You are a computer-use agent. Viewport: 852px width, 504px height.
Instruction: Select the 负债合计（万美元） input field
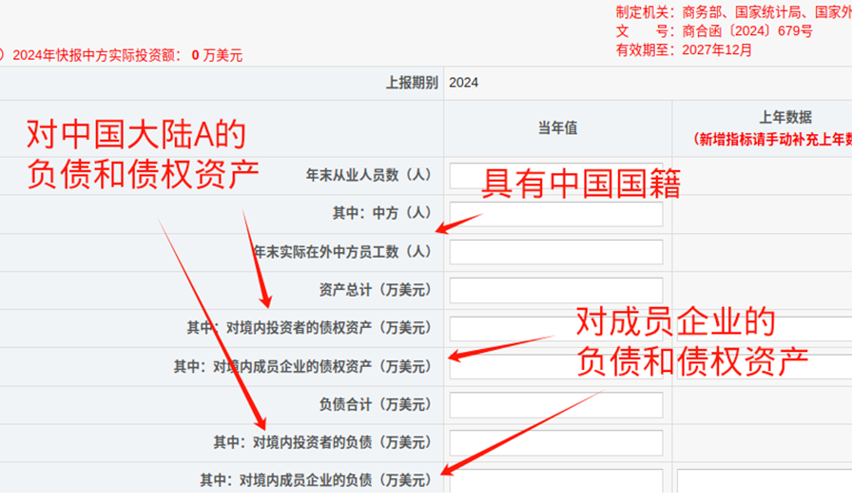[555, 405]
